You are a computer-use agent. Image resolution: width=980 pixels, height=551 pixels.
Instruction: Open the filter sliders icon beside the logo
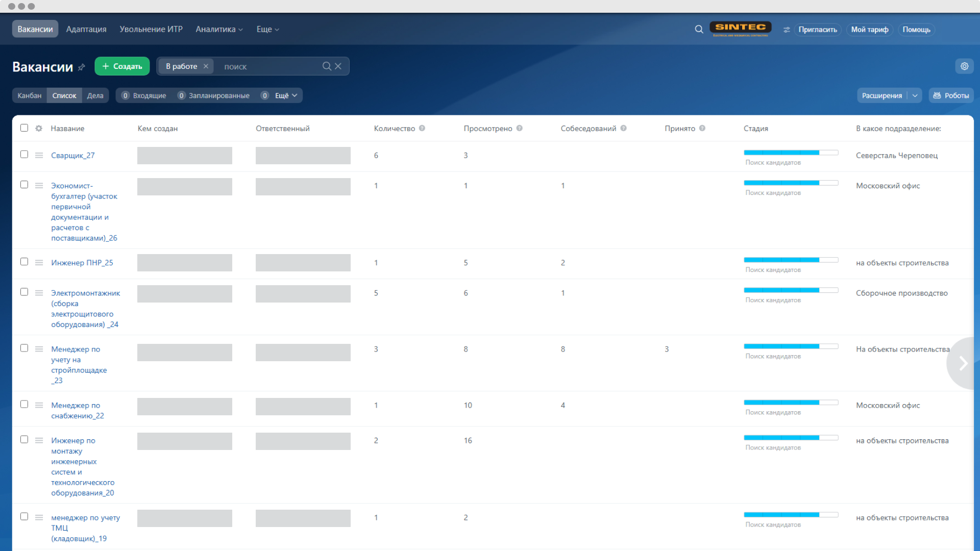[787, 30]
